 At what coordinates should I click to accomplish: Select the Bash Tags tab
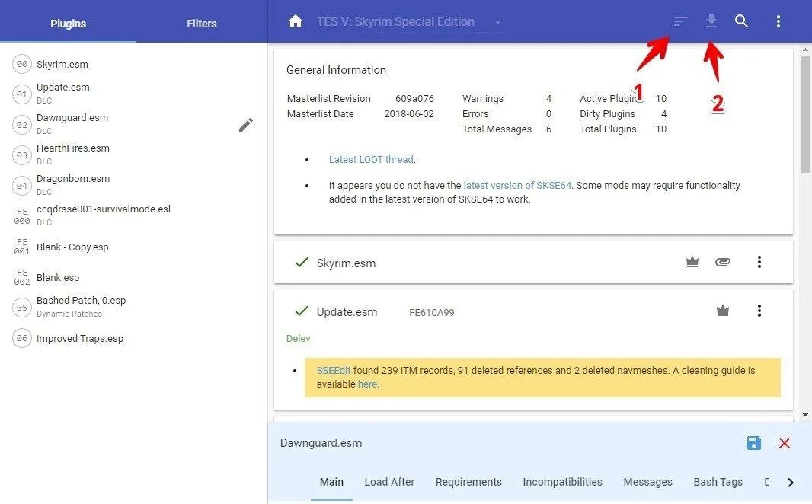click(x=718, y=482)
